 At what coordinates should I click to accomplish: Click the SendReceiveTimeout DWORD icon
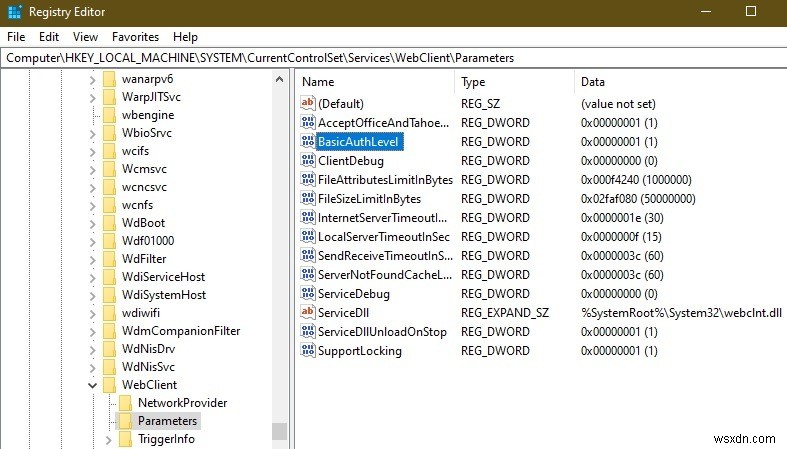pyautogui.click(x=308, y=255)
